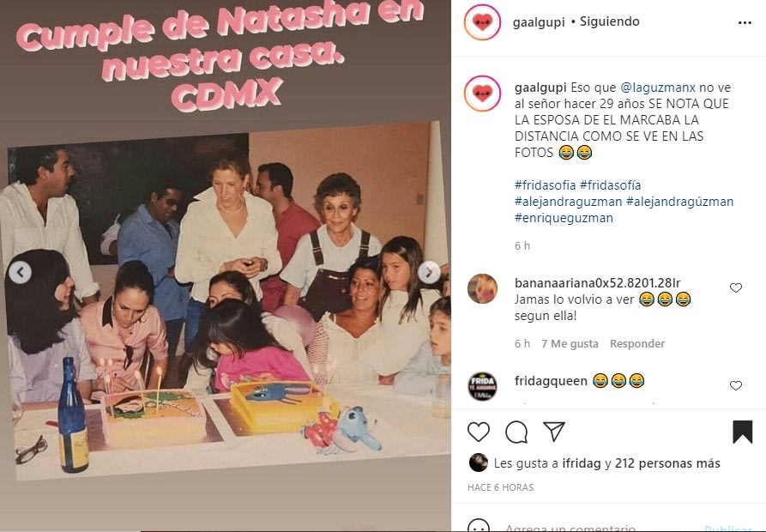This screenshot has height=532, width=766.
Task: Reply to comment with Responder
Action: [x=637, y=344]
